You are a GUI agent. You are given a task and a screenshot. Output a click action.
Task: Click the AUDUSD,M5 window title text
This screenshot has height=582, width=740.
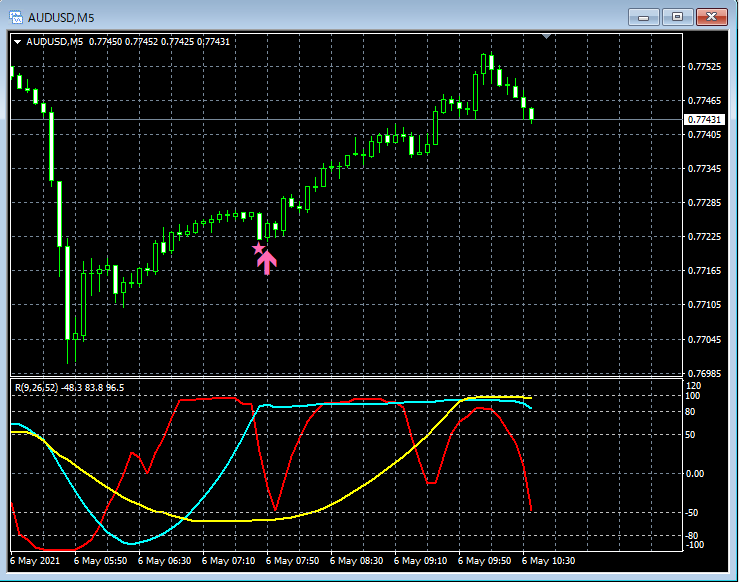click(x=61, y=18)
